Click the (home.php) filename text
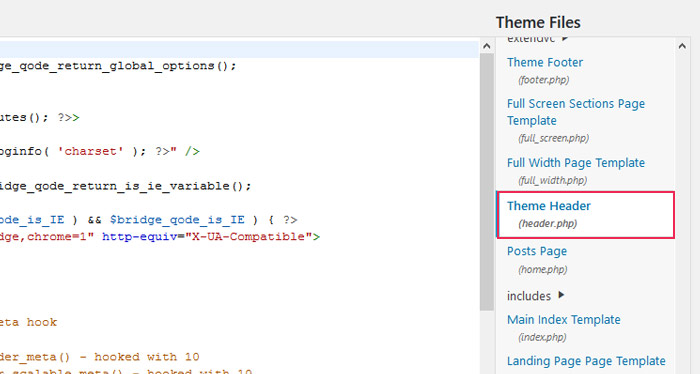 pyautogui.click(x=542, y=270)
